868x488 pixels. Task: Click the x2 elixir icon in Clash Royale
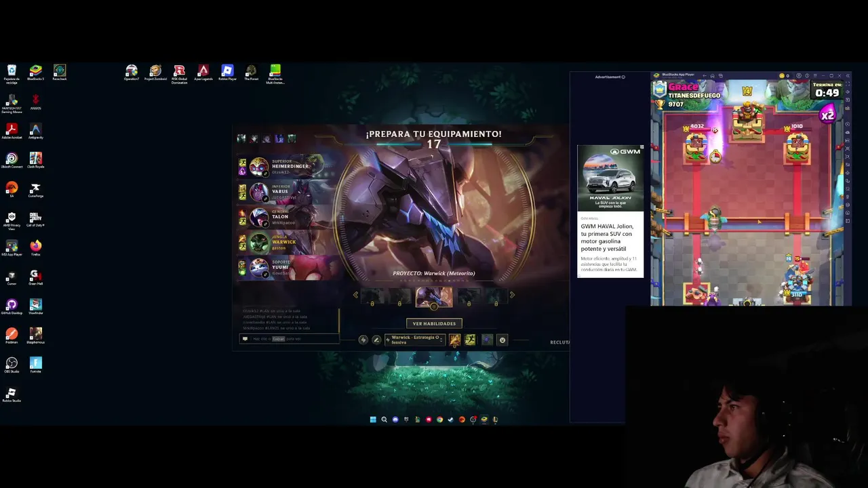pyautogui.click(x=827, y=115)
